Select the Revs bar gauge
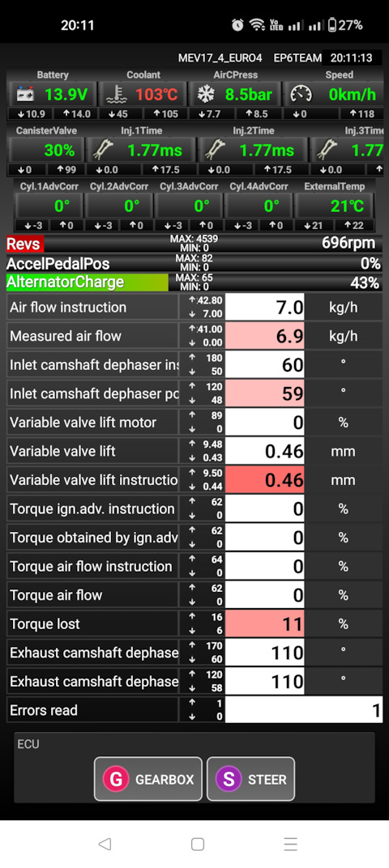 click(x=194, y=243)
